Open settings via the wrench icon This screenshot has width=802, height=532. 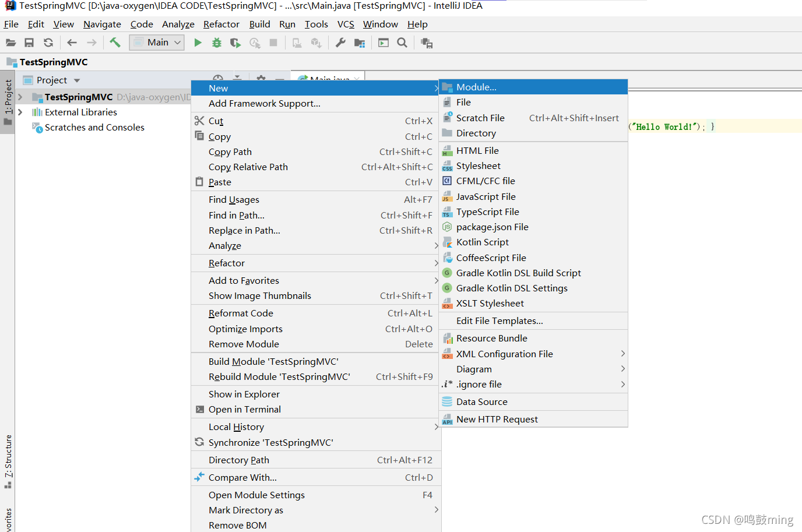pos(341,43)
